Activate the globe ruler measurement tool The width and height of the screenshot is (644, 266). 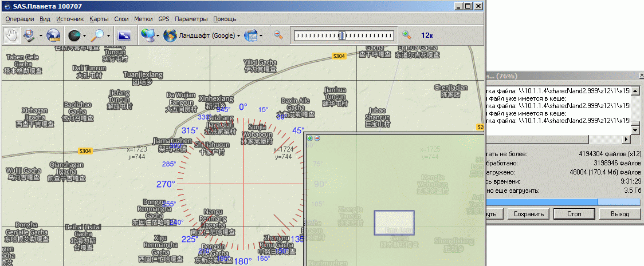tap(53, 35)
